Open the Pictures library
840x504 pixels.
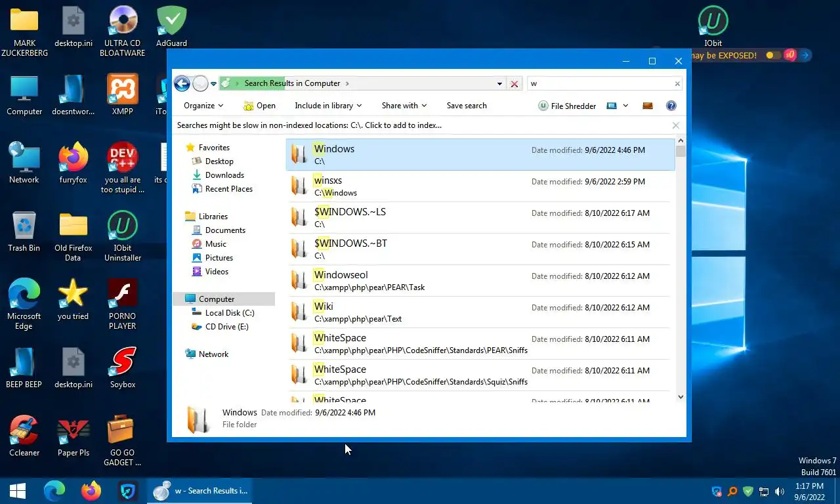coord(219,258)
